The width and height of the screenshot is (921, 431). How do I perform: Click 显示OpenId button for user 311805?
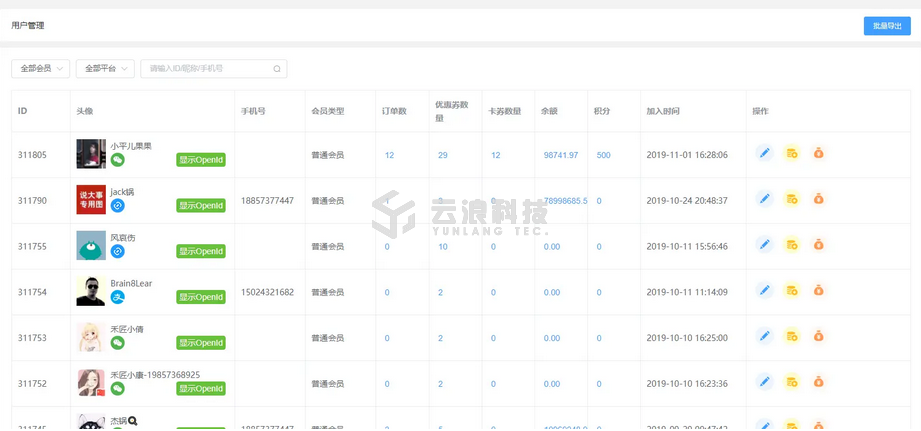click(x=201, y=160)
